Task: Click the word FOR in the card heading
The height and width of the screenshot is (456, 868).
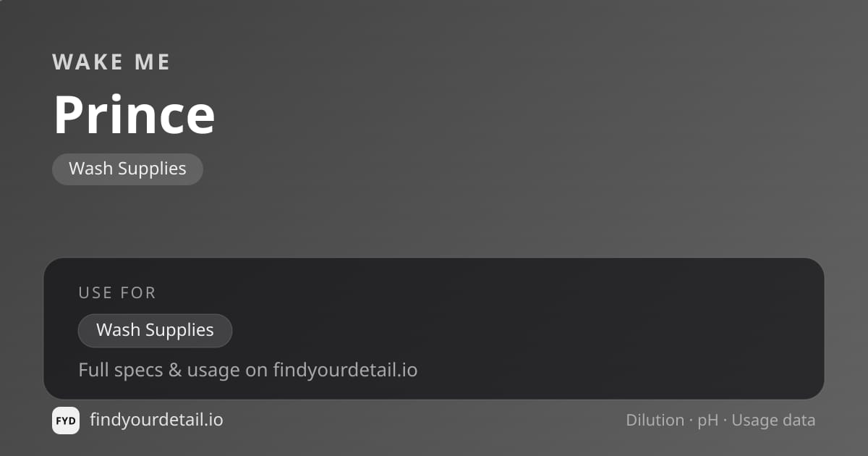Action: pyautogui.click(x=140, y=292)
